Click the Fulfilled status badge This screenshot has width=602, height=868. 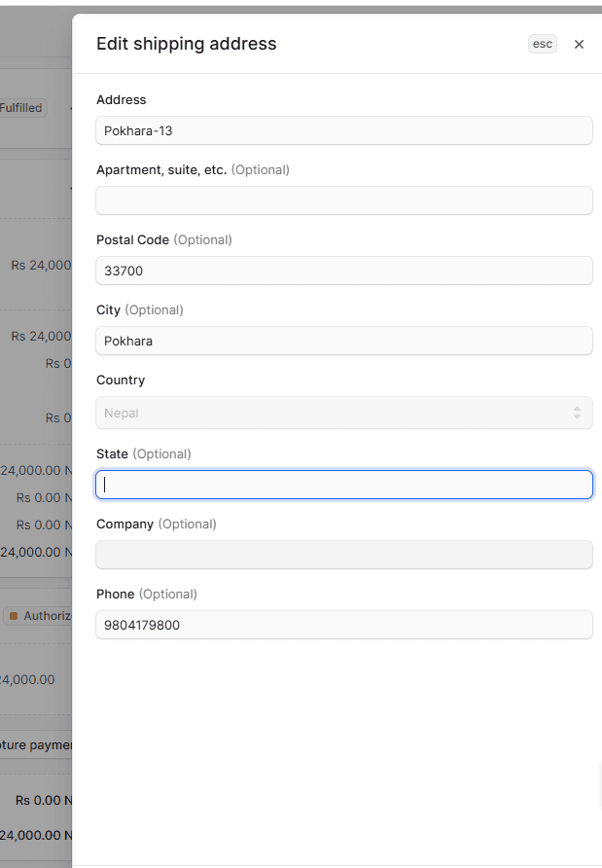pyautogui.click(x=19, y=107)
